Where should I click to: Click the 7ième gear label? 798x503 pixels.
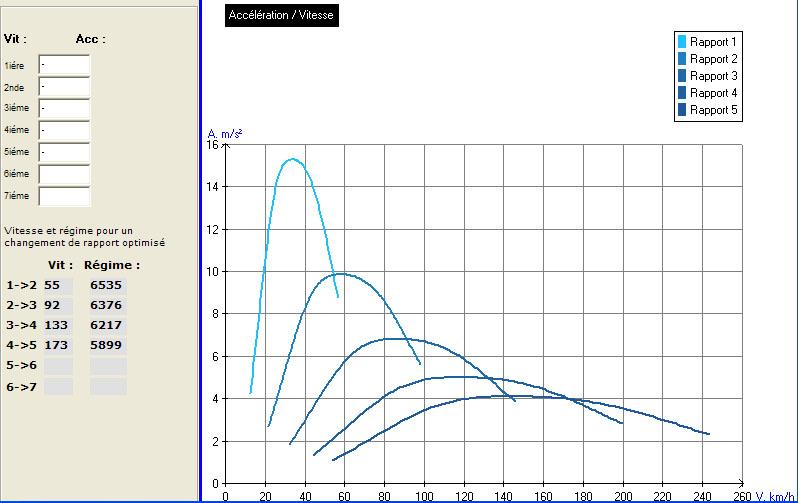(16, 195)
